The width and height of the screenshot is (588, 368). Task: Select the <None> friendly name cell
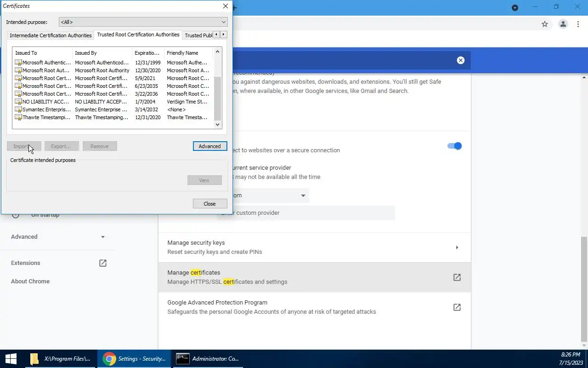point(176,109)
